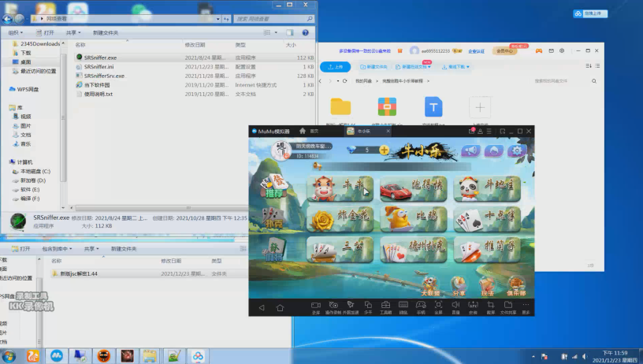
Task: Open MuMu 工具箱 toolbox
Action: (x=385, y=307)
